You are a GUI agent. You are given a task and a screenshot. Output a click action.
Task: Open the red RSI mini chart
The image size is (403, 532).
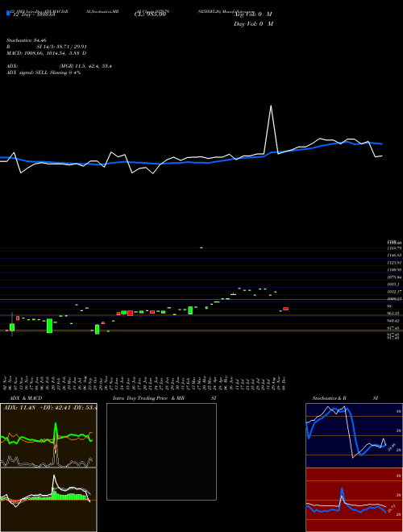pyautogui.click(x=354, y=500)
